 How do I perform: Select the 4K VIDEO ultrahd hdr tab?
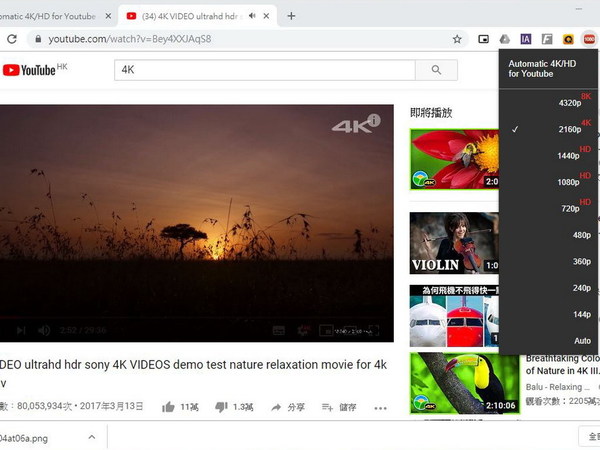pos(191,16)
